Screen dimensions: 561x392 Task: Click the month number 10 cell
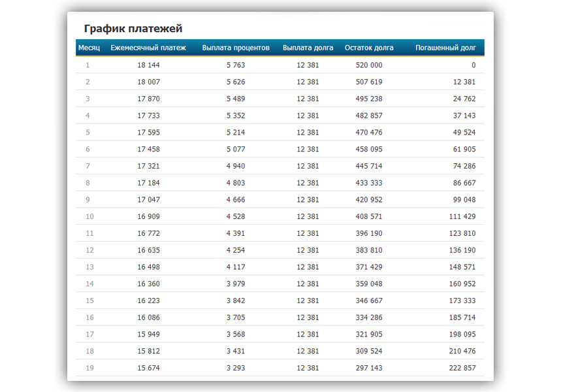pyautogui.click(x=89, y=216)
